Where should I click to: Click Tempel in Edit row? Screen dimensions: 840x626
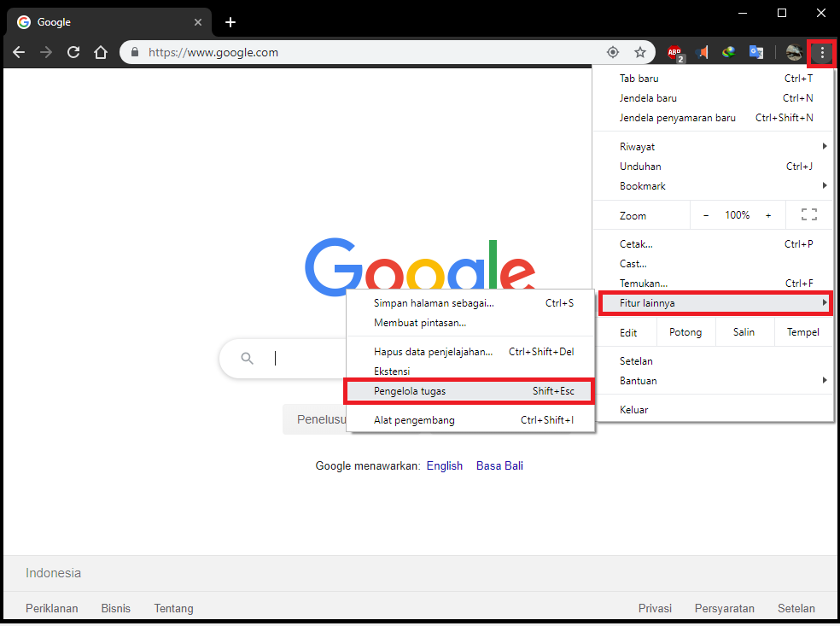802,332
